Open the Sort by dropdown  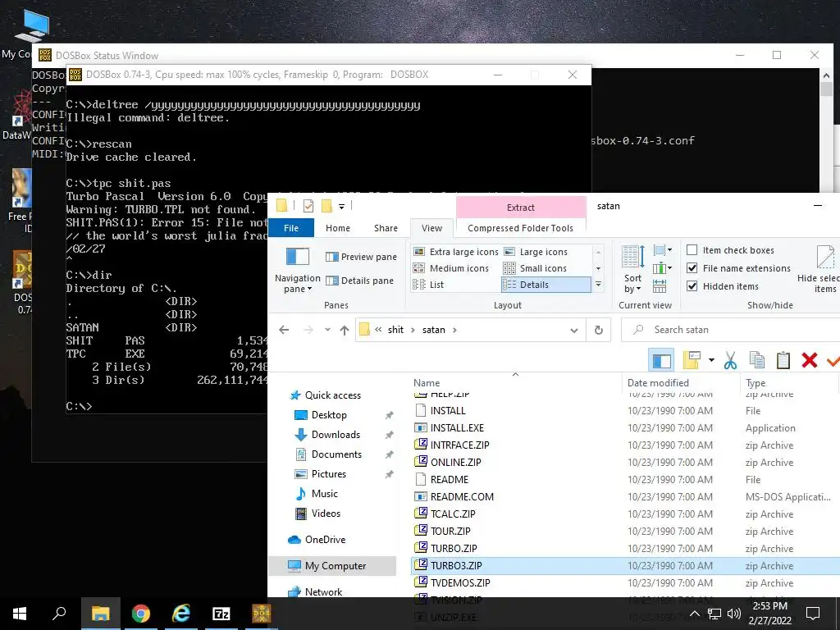click(x=632, y=269)
